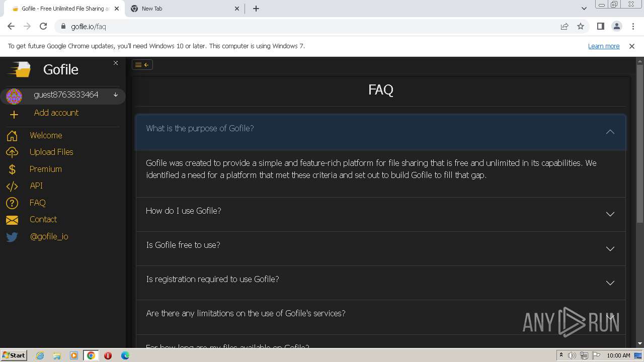Click the Contact envelope icon

click(12, 220)
